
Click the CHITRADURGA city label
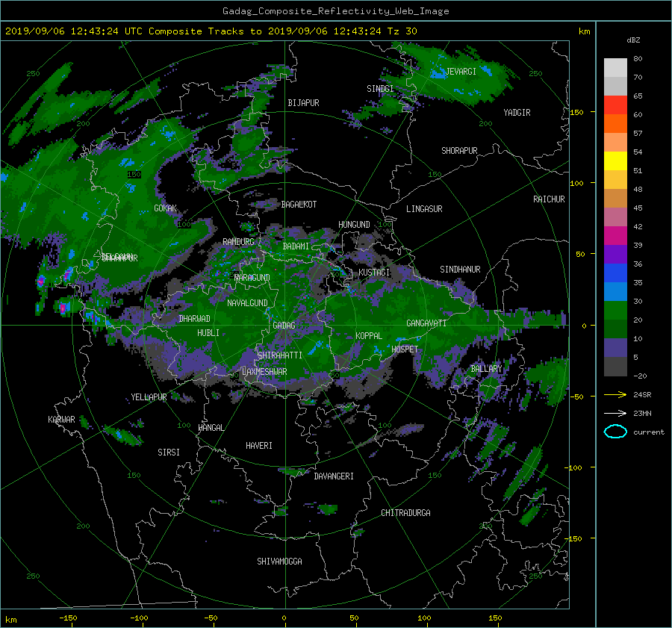point(405,513)
